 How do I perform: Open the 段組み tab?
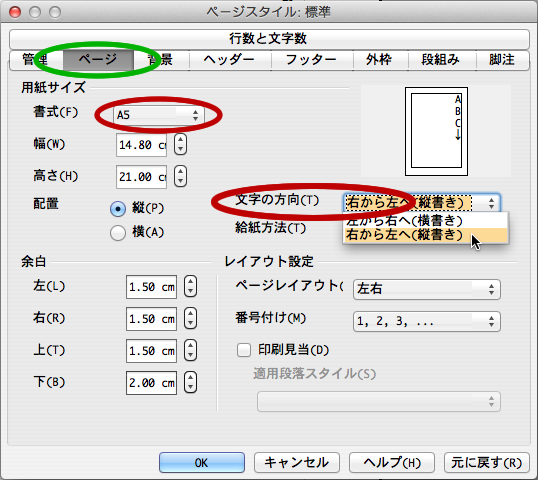click(442, 60)
